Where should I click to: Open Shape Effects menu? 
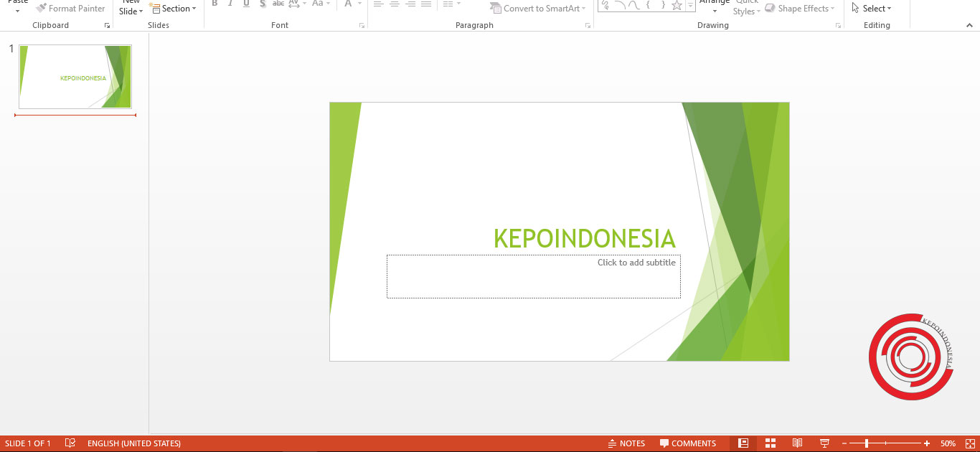coord(801,9)
